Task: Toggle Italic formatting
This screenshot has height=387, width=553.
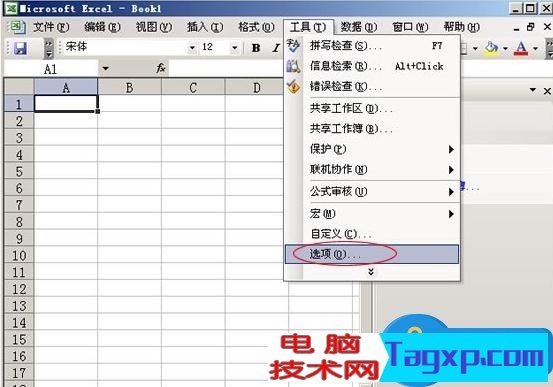Action: [x=275, y=48]
